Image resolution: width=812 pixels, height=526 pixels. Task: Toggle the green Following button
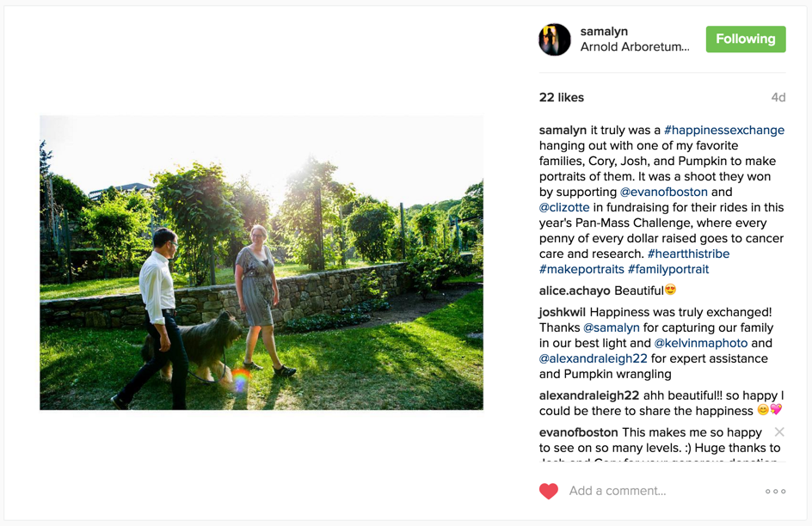pos(746,40)
